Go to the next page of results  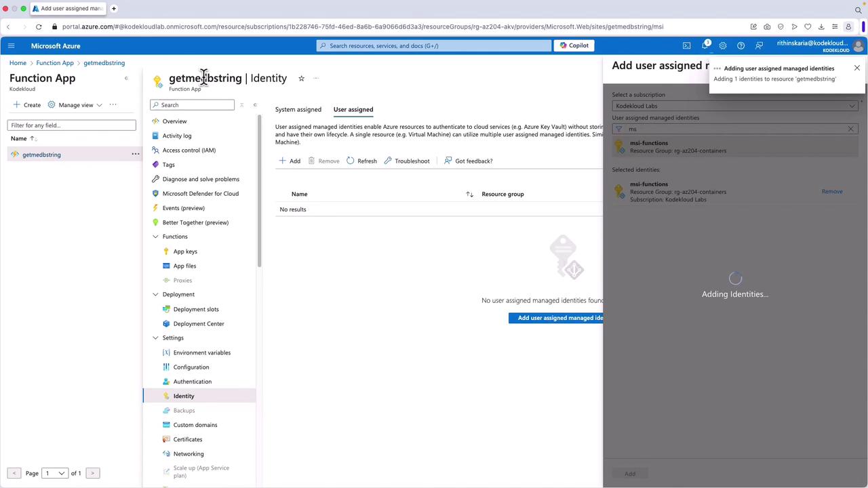(92, 473)
